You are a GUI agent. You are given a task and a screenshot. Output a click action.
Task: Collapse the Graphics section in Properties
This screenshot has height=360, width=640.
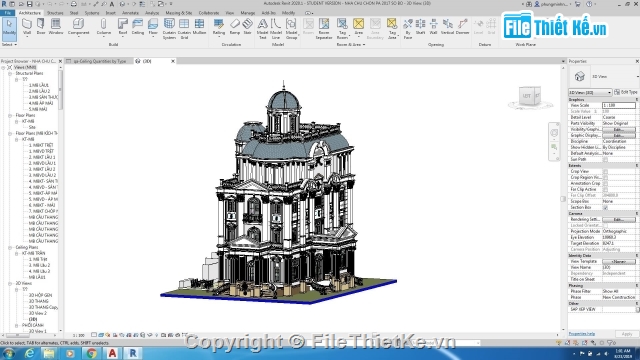coord(636,100)
